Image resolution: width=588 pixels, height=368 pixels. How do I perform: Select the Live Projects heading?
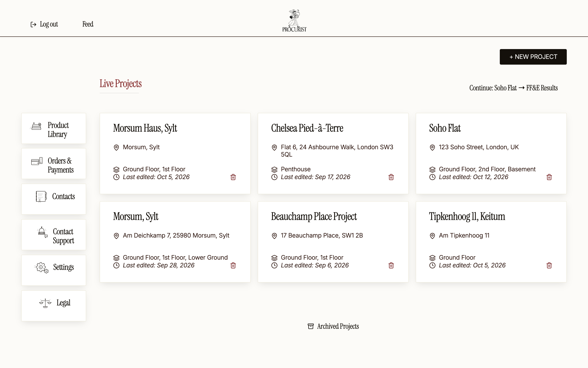tap(120, 83)
